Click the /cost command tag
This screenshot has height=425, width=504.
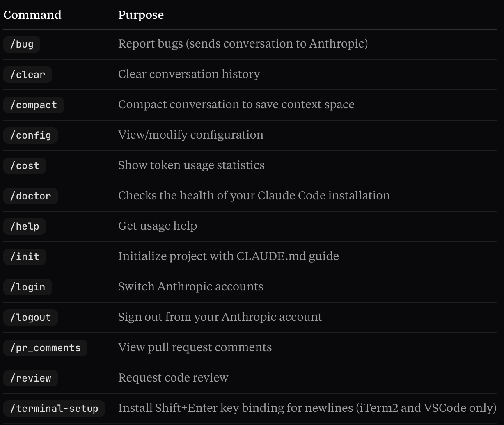pyautogui.click(x=25, y=165)
